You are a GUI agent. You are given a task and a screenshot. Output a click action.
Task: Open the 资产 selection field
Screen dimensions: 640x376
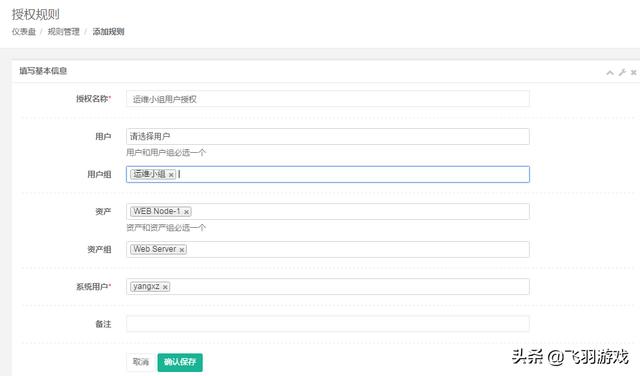coord(328,211)
